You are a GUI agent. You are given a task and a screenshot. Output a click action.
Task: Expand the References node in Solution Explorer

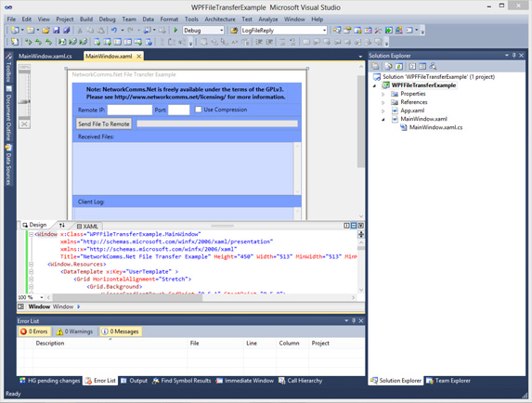pyautogui.click(x=383, y=102)
